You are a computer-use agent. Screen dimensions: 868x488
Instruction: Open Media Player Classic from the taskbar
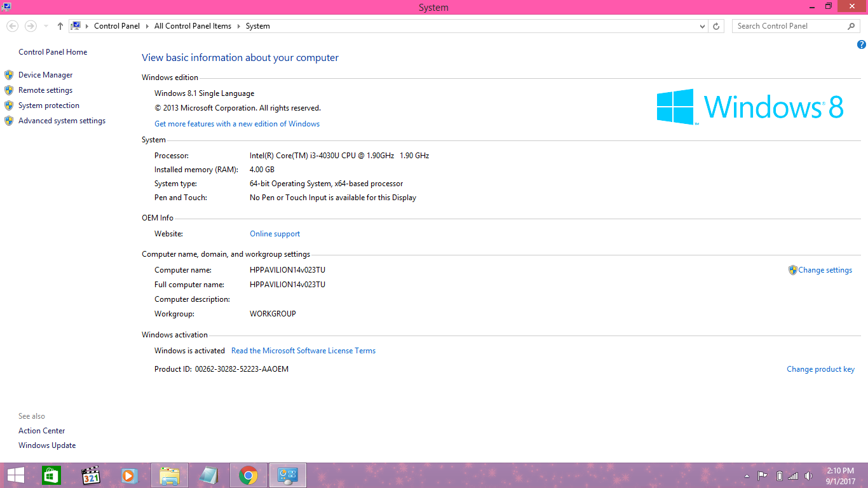click(91, 475)
